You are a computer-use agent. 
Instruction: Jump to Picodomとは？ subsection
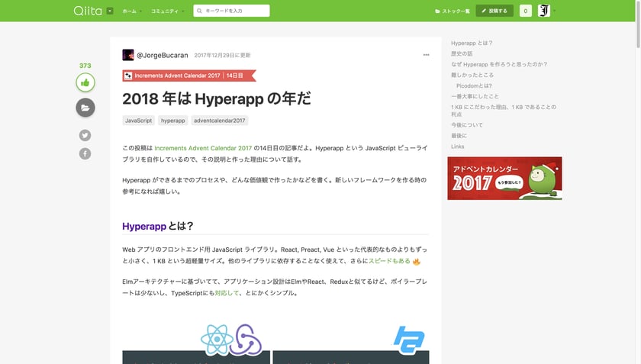474,85
